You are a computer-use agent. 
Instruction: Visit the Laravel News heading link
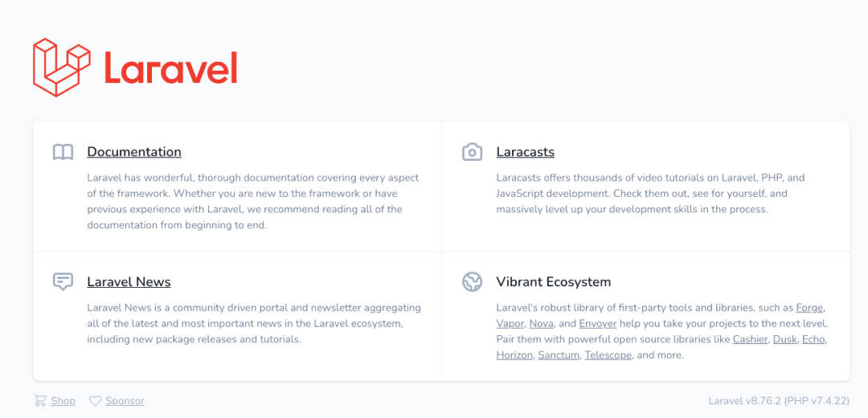129,282
